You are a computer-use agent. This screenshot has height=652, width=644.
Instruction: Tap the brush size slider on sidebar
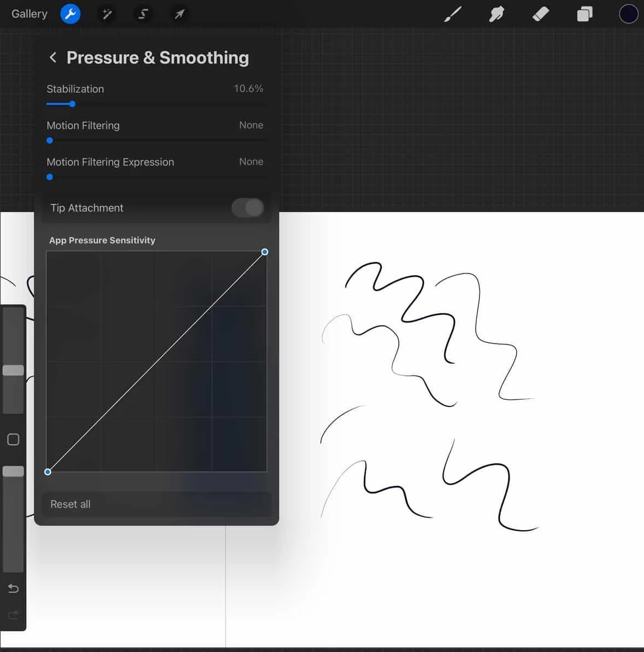pyautogui.click(x=13, y=370)
